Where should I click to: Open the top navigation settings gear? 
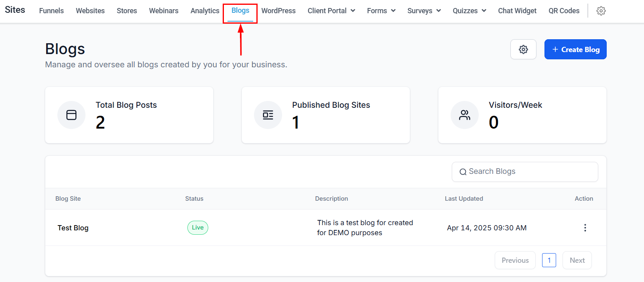coord(601,11)
